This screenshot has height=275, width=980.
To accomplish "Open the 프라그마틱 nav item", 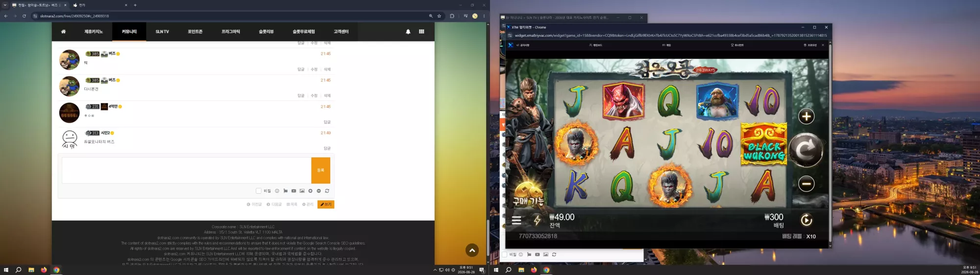I will (x=231, y=32).
